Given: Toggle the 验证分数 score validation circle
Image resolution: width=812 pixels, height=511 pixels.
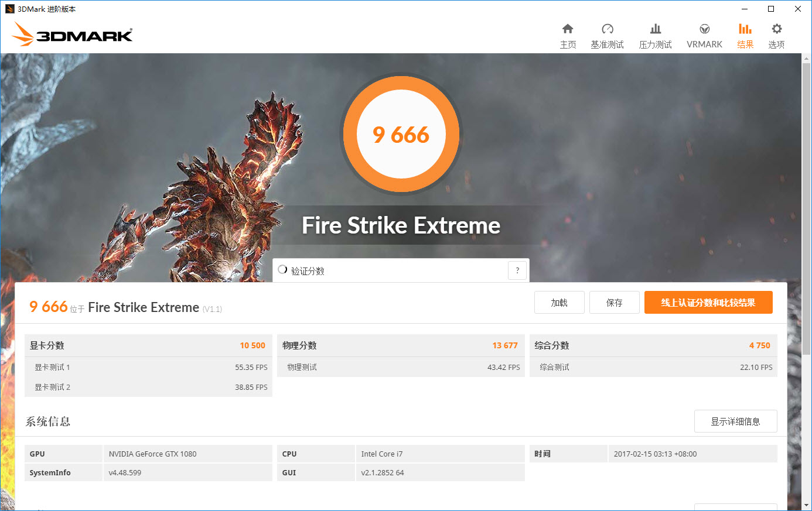Looking at the screenshot, I should tap(282, 269).
